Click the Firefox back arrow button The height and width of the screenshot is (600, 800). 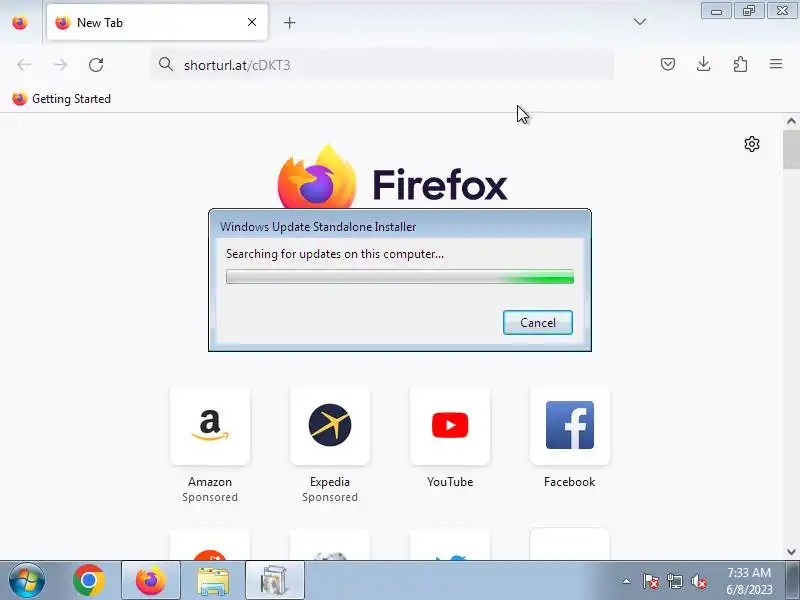[x=24, y=65]
